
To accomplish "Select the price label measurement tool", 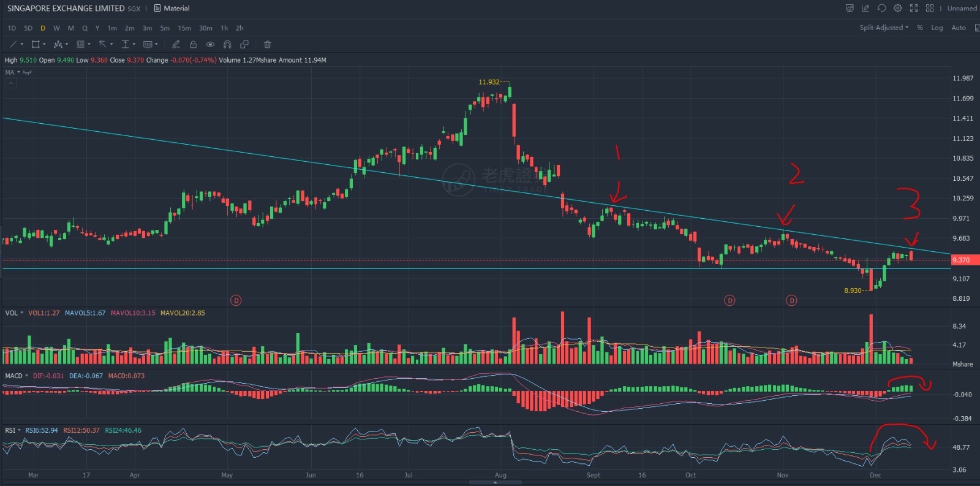I will point(148,44).
